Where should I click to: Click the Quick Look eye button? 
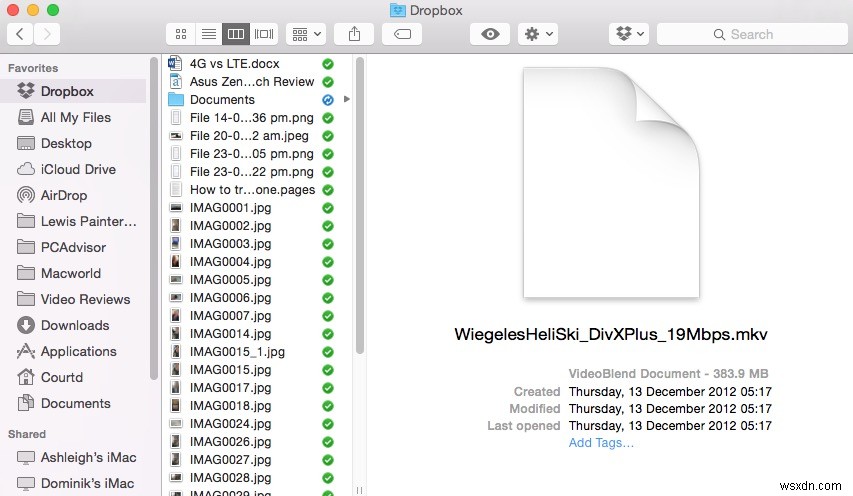pyautogui.click(x=490, y=34)
